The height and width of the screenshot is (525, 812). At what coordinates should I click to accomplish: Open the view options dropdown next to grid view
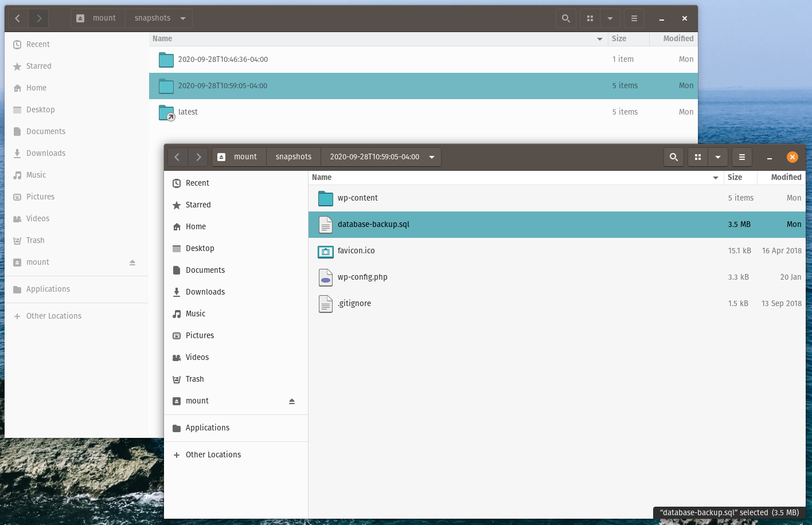718,156
